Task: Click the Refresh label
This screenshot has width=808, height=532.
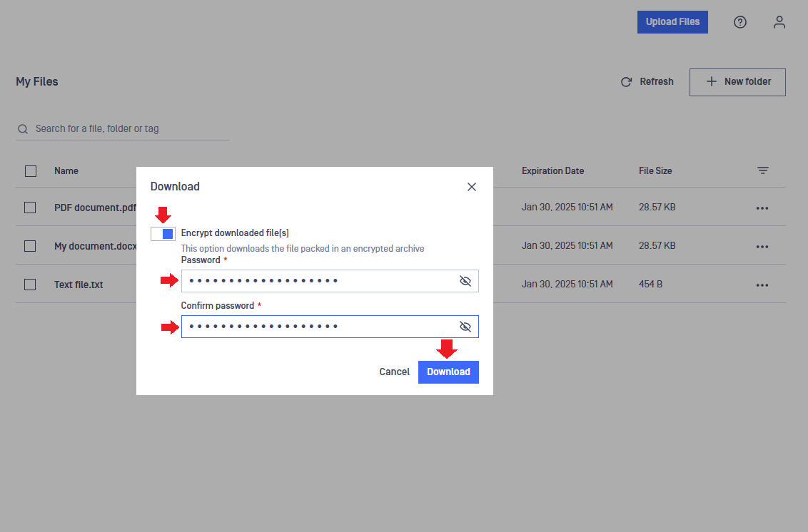Action: tap(657, 81)
